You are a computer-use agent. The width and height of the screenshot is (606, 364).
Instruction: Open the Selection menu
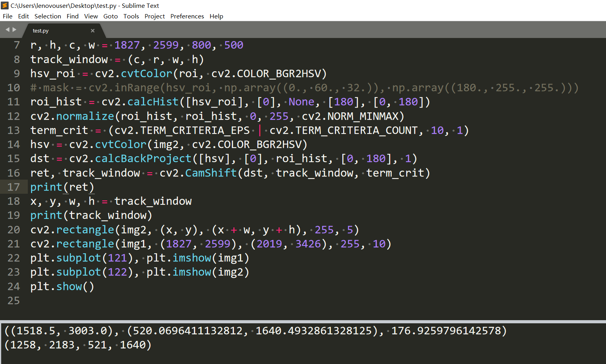click(48, 16)
